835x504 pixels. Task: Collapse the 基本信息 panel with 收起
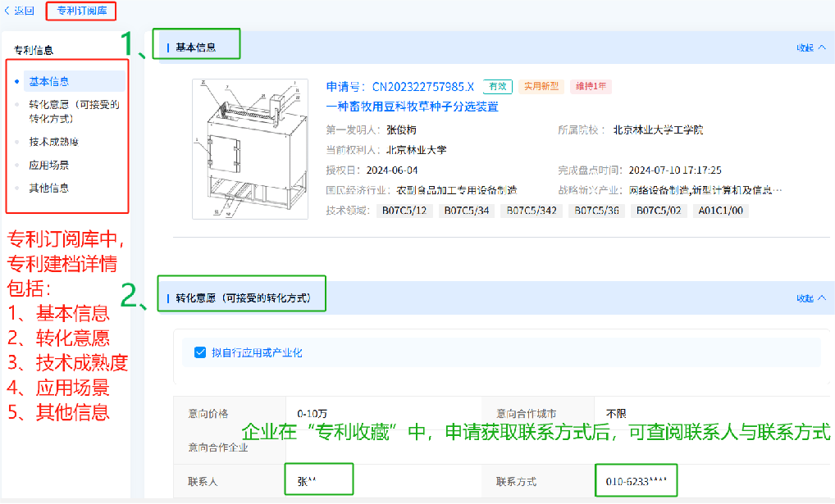click(810, 48)
